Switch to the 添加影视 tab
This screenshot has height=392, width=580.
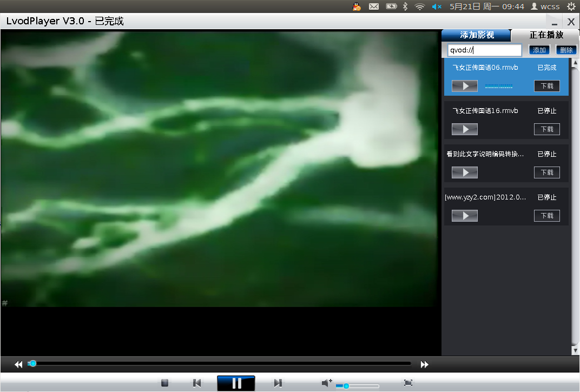477,35
